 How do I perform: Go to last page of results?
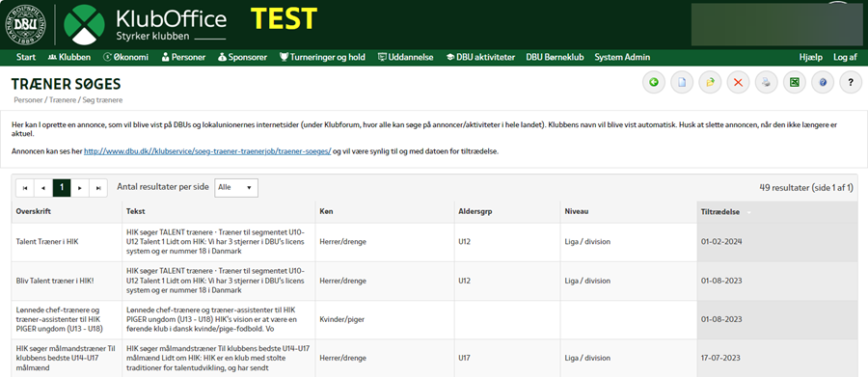(98, 188)
